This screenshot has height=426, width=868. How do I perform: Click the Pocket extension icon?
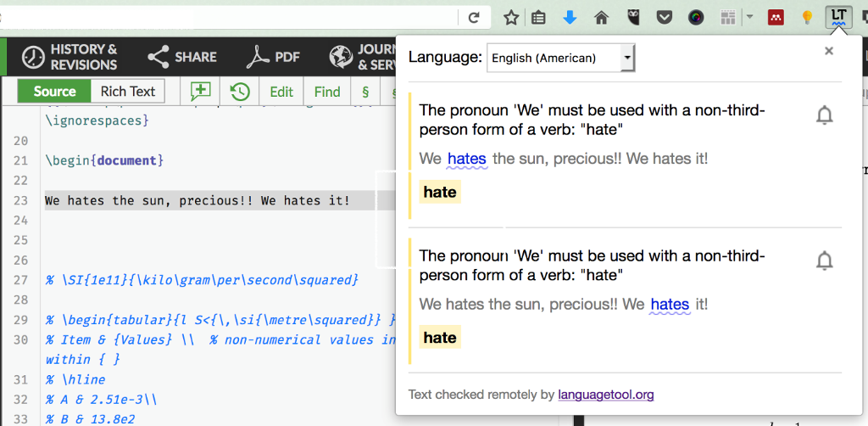coord(665,17)
